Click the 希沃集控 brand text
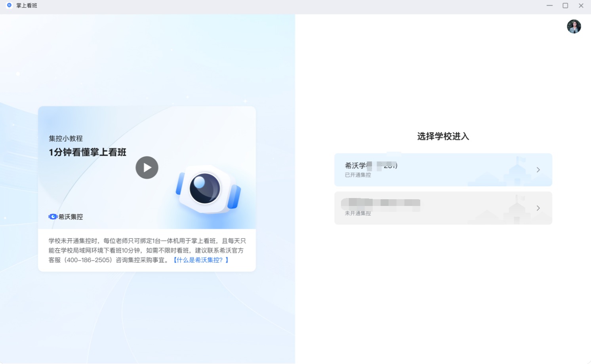The height and width of the screenshot is (364, 591). [71, 217]
